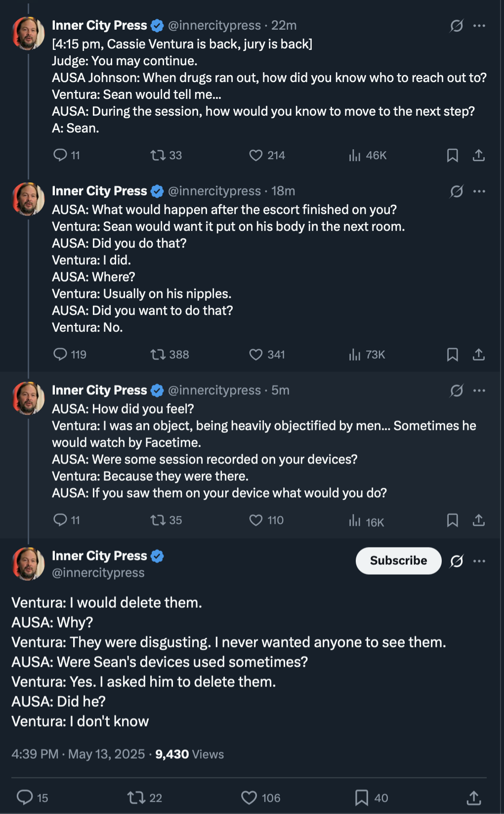Bookmark the main tweet with 40 bookmarks
Viewport: 504px width, 814px height.
click(362, 797)
